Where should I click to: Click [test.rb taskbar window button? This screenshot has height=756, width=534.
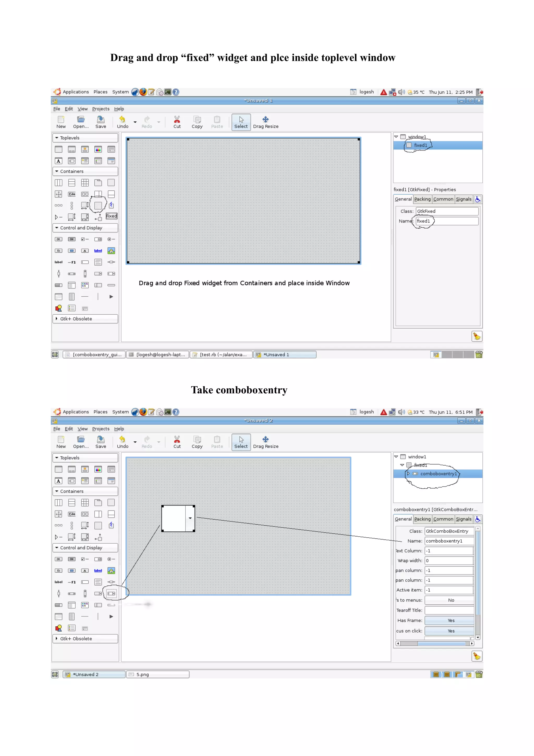221,355
